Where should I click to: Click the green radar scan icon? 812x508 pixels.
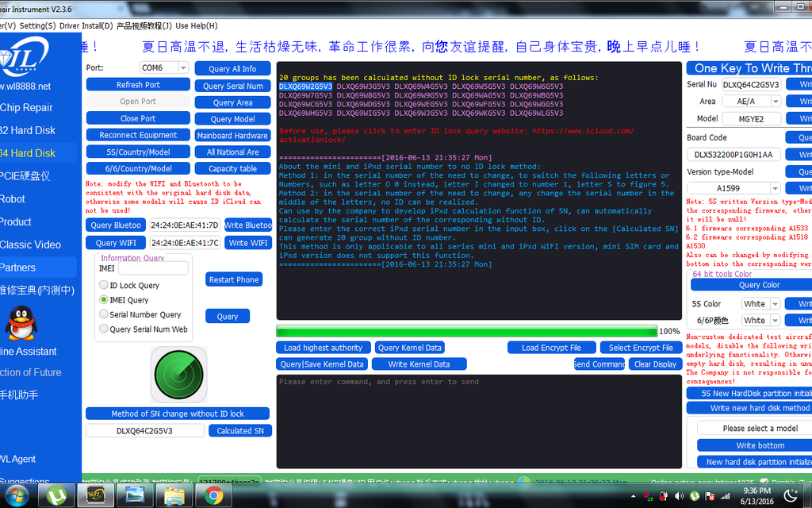pyautogui.click(x=178, y=374)
